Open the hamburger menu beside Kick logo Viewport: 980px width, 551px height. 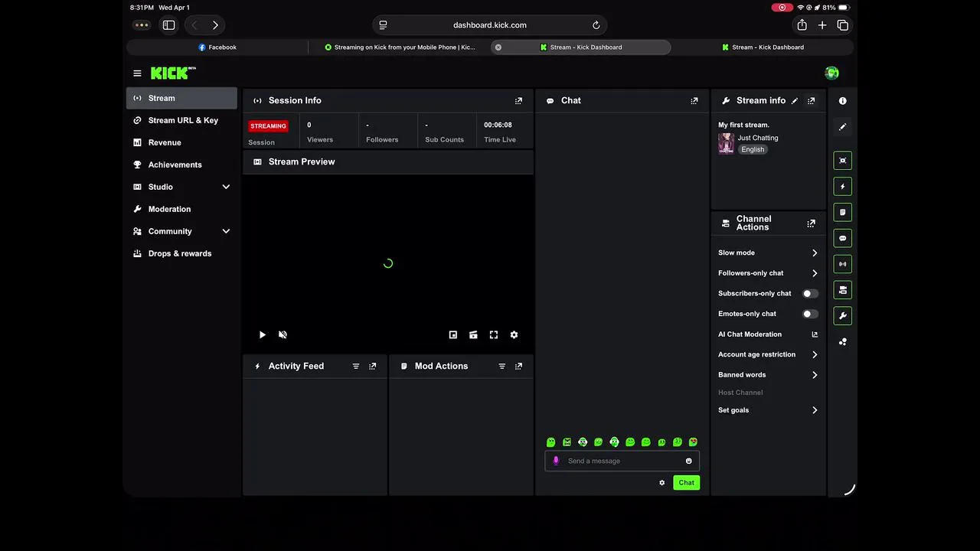[x=137, y=73]
